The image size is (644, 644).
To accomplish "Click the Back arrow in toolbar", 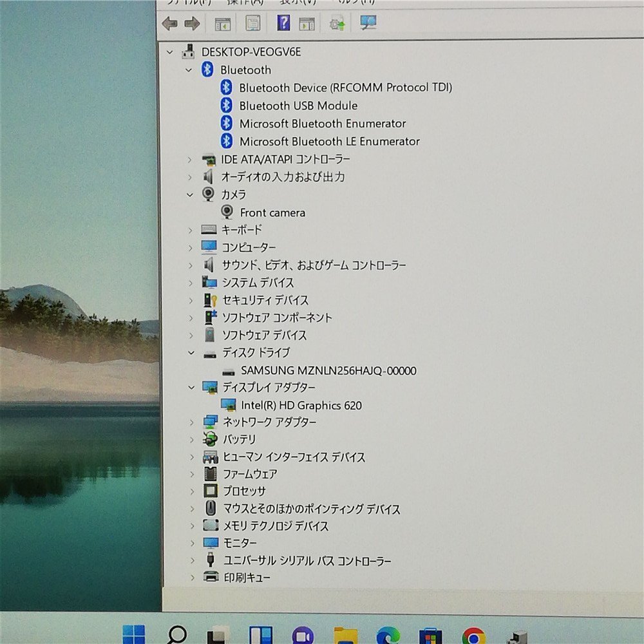I will [170, 24].
